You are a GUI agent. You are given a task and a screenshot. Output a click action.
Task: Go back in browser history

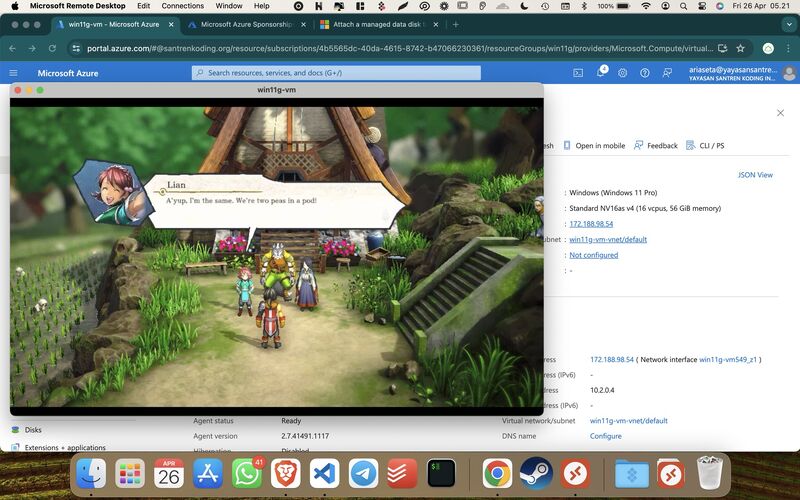13,48
